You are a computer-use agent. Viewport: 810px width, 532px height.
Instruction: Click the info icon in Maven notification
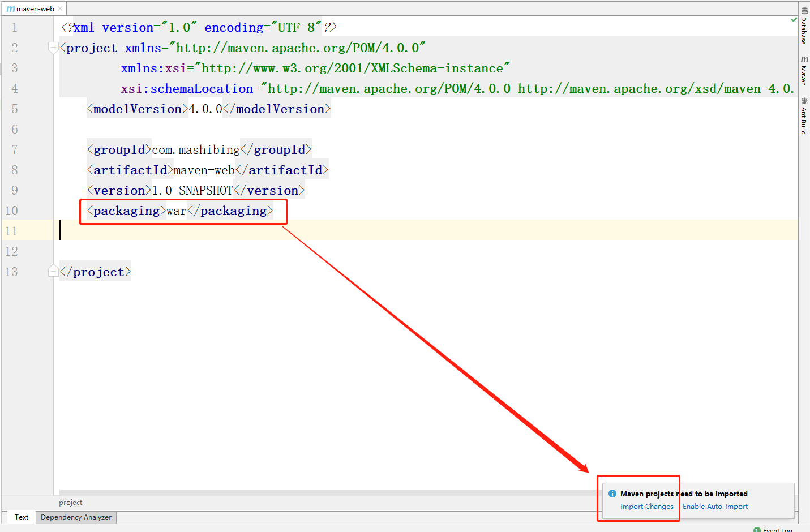612,494
